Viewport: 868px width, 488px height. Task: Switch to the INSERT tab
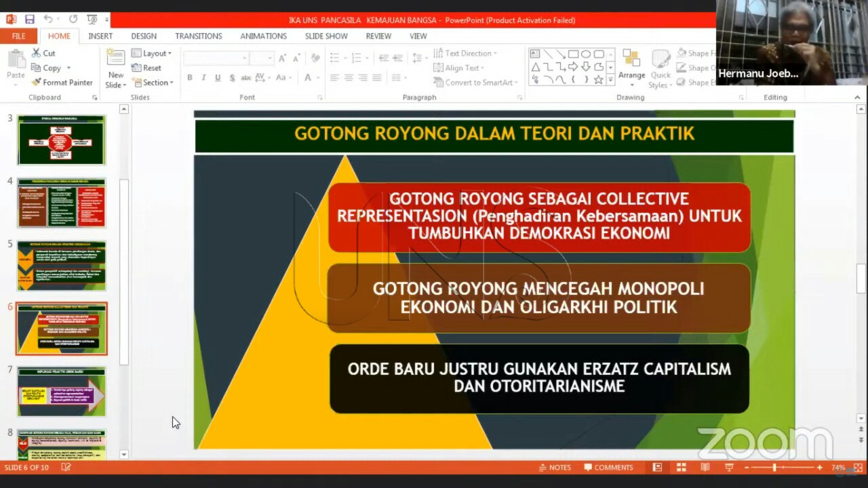pos(100,36)
